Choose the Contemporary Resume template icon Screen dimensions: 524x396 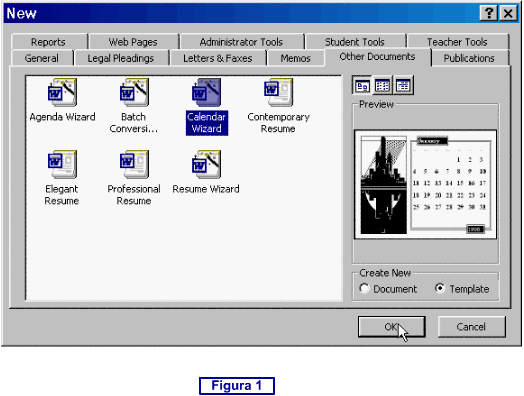click(278, 93)
